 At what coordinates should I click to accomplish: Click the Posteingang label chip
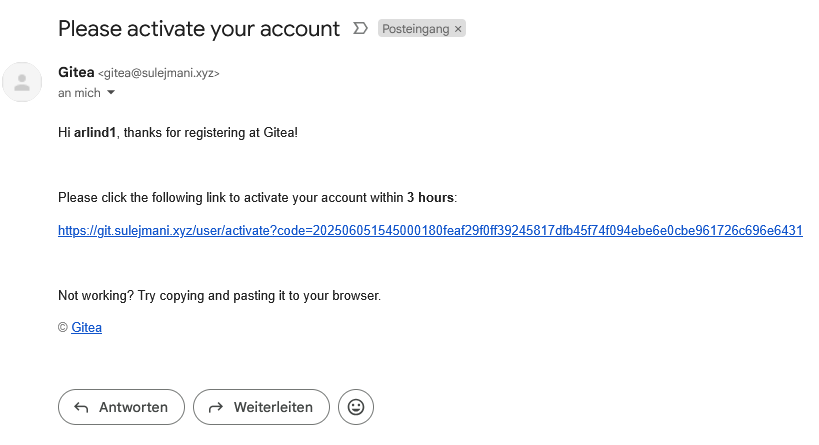[415, 30]
